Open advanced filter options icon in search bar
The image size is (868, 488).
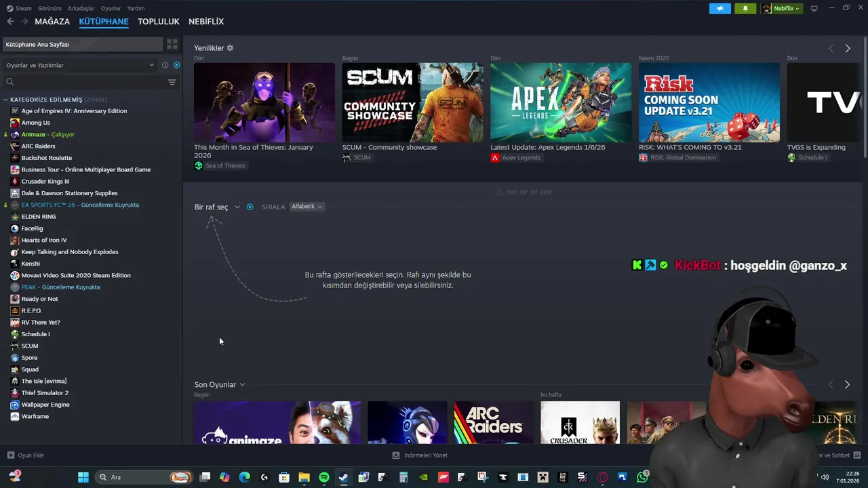172,82
